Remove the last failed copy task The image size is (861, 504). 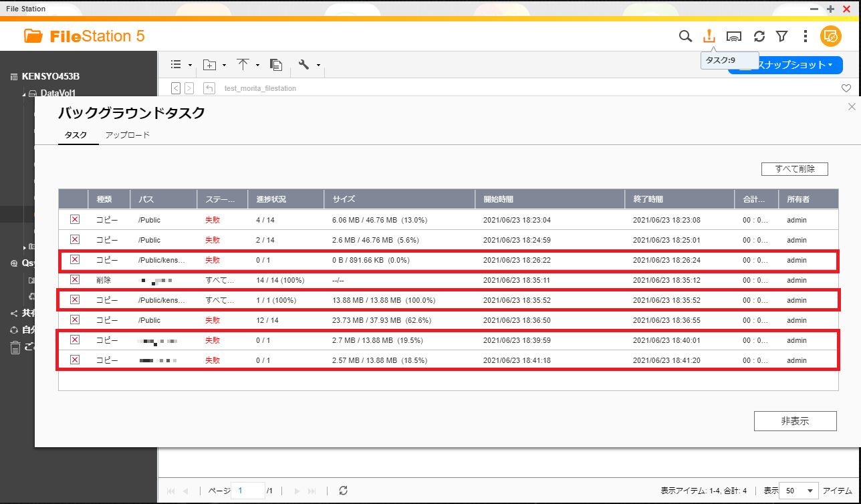(x=75, y=360)
